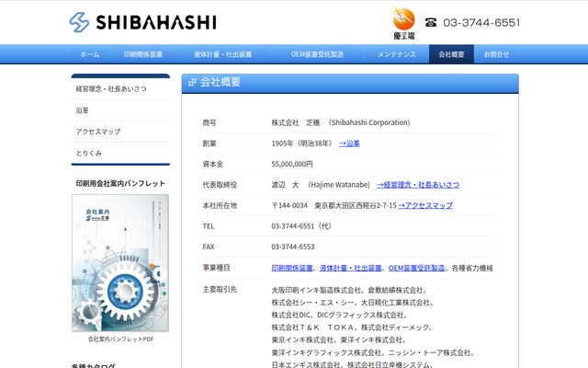Image resolution: width=588 pixels, height=368 pixels.
Task: Click the 1905年（明治38年） founding date
Action: click(x=302, y=144)
